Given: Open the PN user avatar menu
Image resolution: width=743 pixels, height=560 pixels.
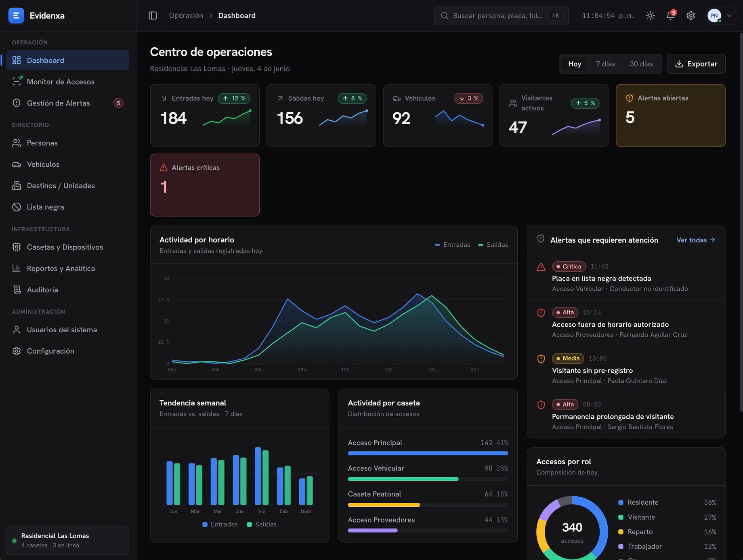Looking at the screenshot, I should tap(714, 15).
